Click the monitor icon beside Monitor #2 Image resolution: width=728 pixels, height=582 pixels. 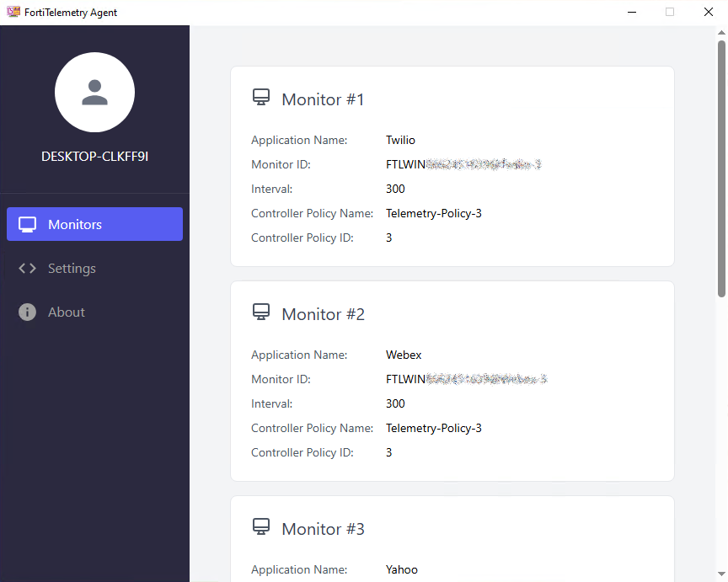[261, 312]
